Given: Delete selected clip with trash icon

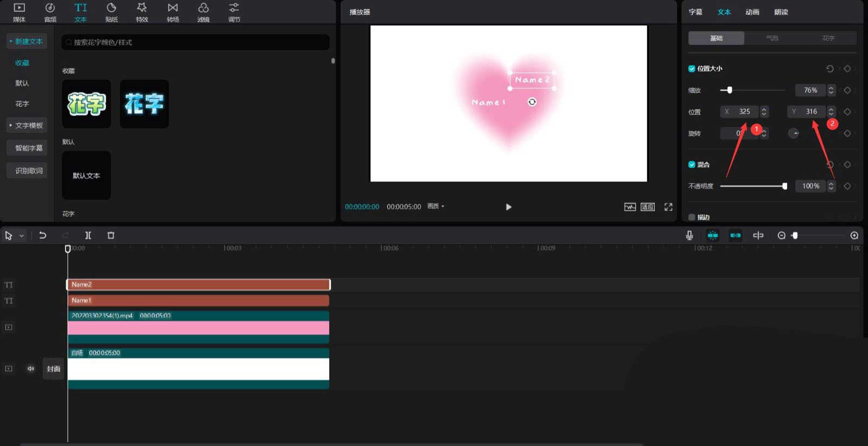Looking at the screenshot, I should 111,235.
